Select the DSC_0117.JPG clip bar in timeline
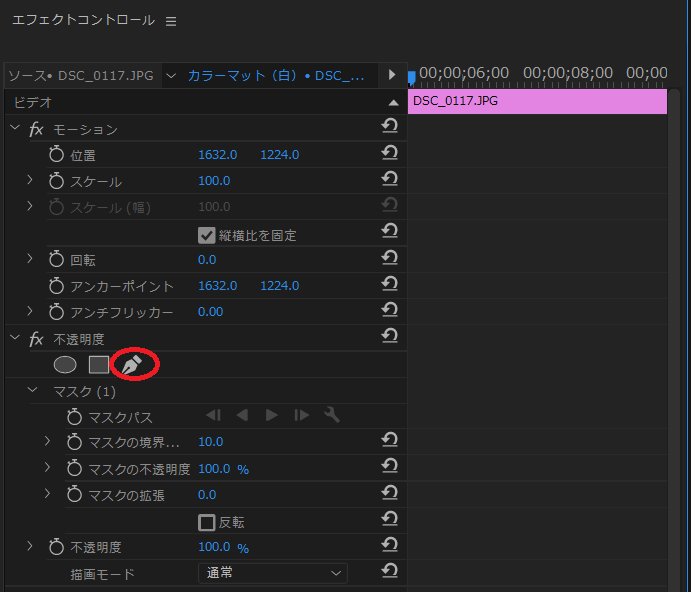Image resolution: width=691 pixels, height=592 pixels. point(537,101)
